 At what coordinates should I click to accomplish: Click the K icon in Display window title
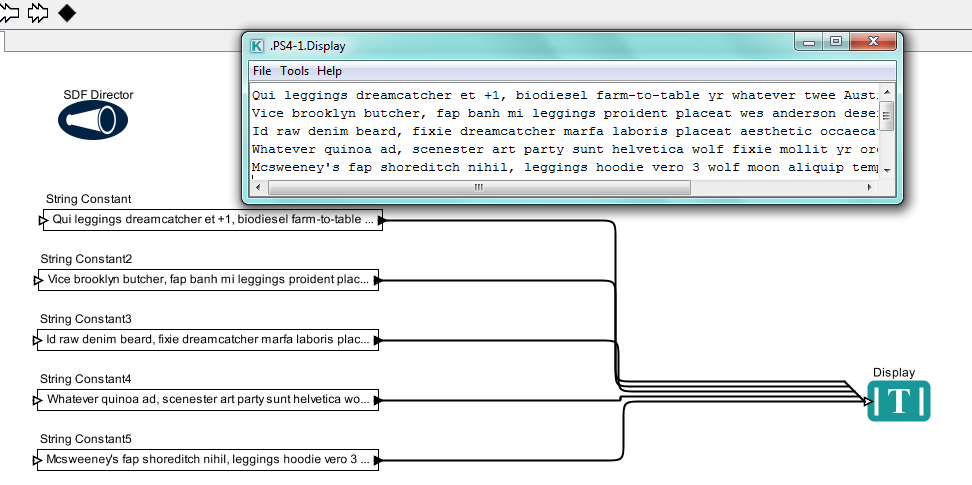(x=258, y=45)
